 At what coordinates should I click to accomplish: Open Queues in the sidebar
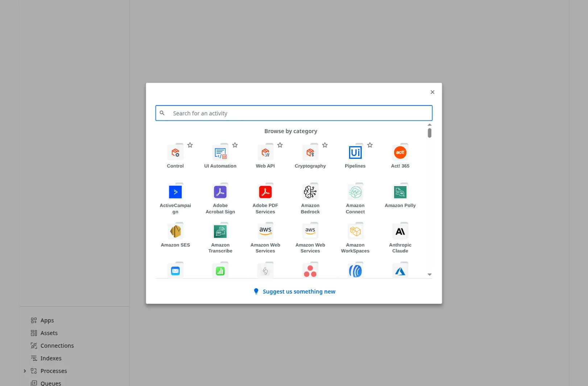(51, 383)
